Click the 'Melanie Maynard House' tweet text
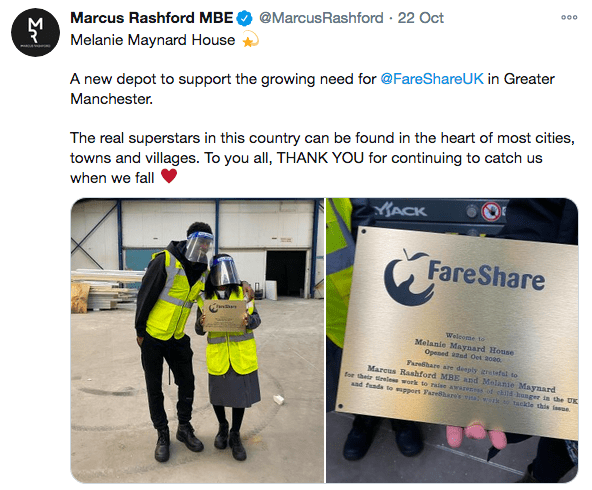The width and height of the screenshot is (592, 490). tap(153, 40)
